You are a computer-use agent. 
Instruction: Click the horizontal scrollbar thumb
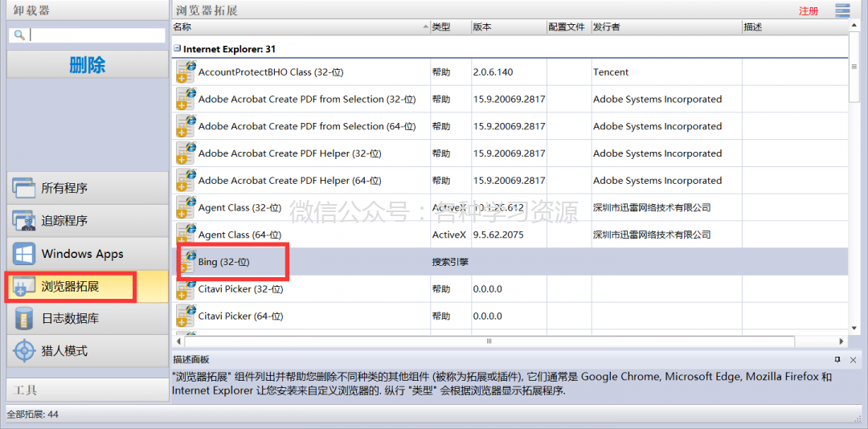pyautogui.click(x=489, y=341)
